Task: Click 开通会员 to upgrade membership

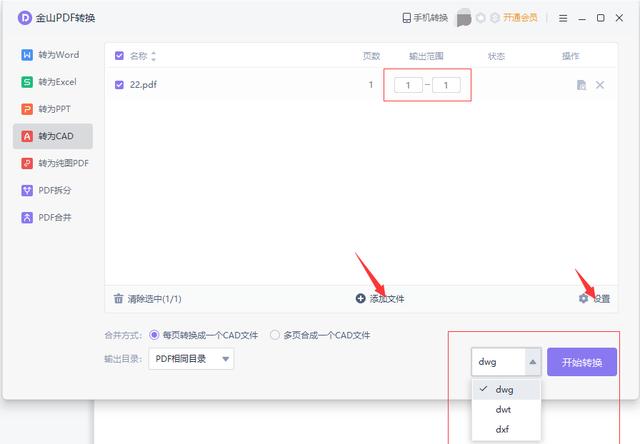Action: [520, 18]
